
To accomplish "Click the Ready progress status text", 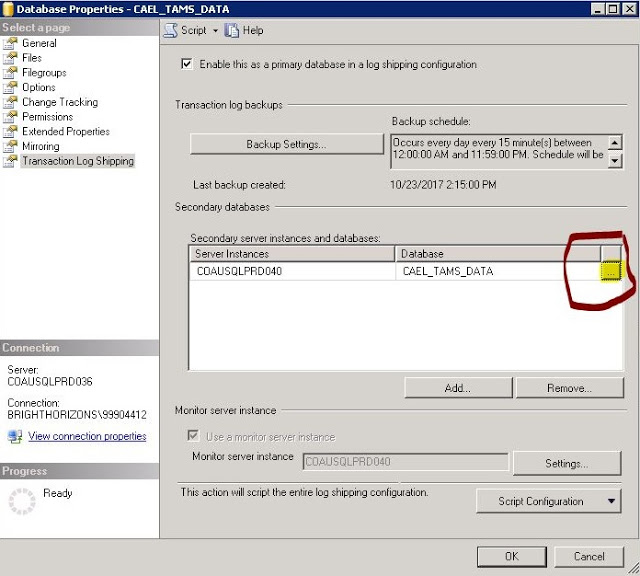I will tap(58, 493).
